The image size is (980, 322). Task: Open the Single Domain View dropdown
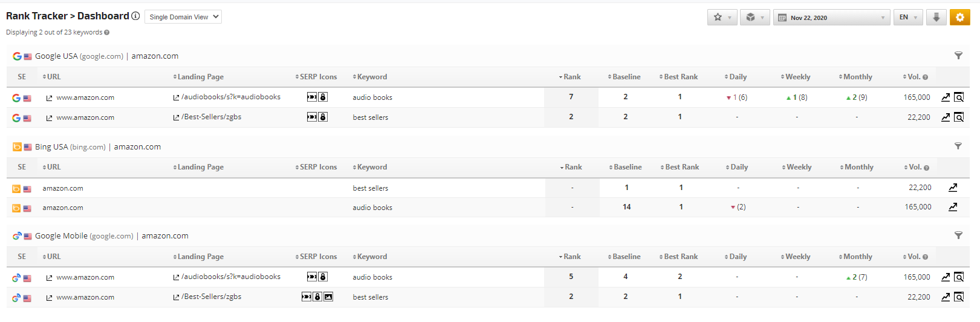pyautogui.click(x=183, y=17)
